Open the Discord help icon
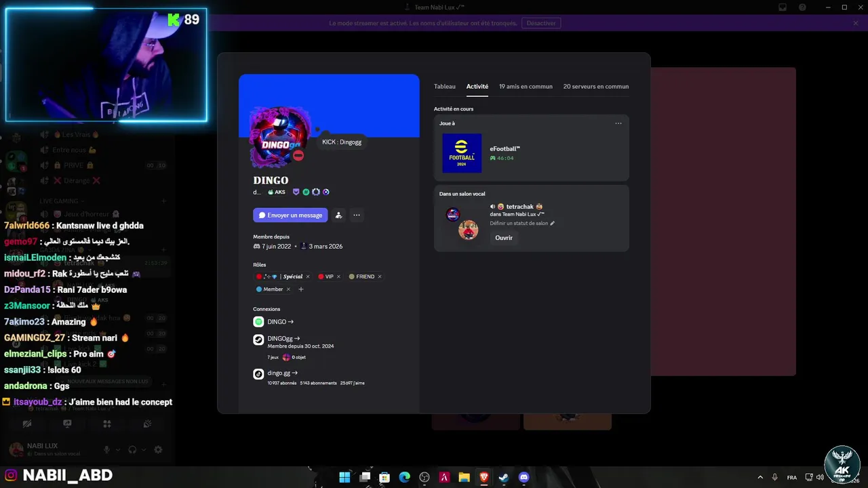Viewport: 868px width, 488px height. (x=803, y=7)
